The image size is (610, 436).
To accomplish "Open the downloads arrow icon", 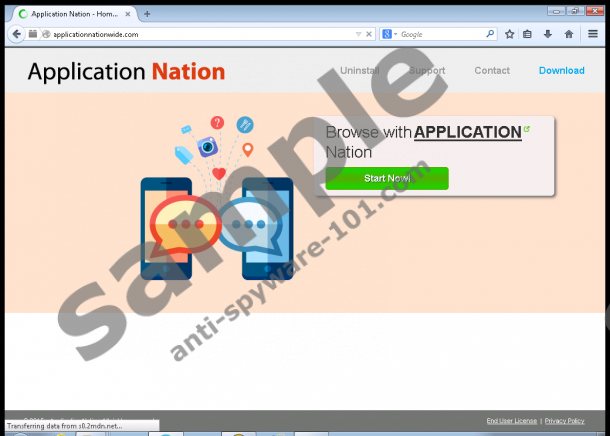I will (547, 34).
